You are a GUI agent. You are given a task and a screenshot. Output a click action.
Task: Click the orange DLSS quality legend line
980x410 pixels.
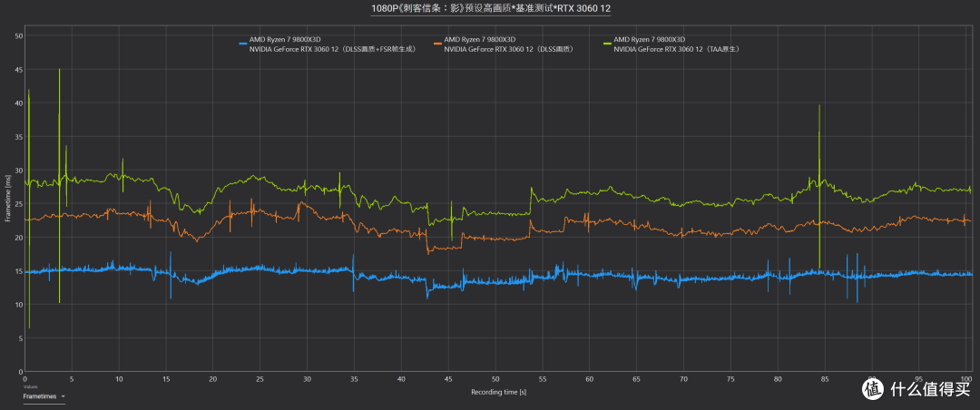coord(438,44)
